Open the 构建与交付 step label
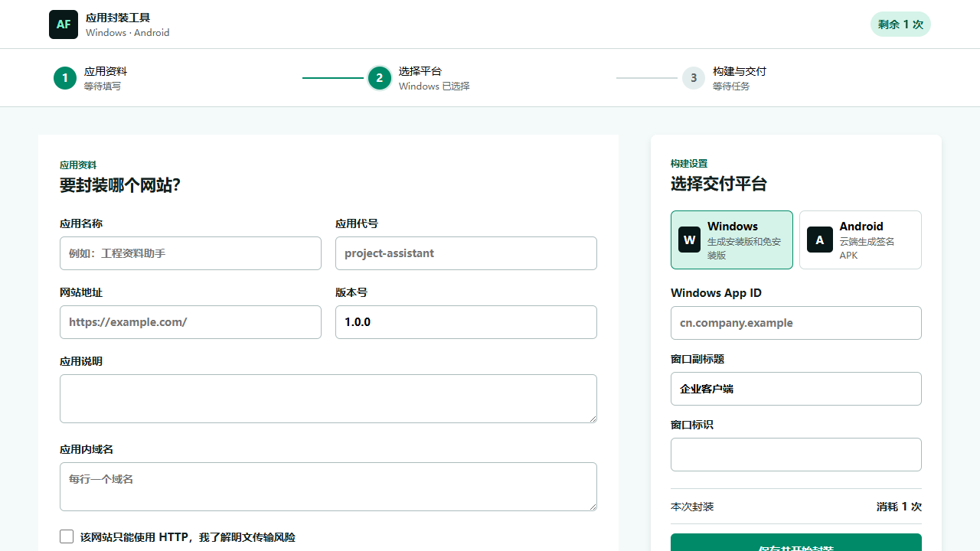 click(x=740, y=71)
